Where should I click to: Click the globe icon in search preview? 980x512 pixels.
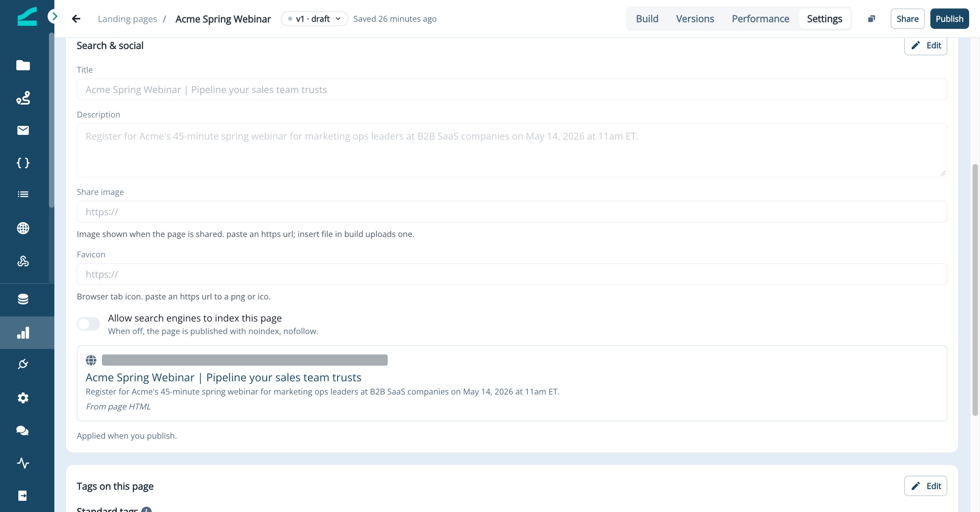coord(91,360)
